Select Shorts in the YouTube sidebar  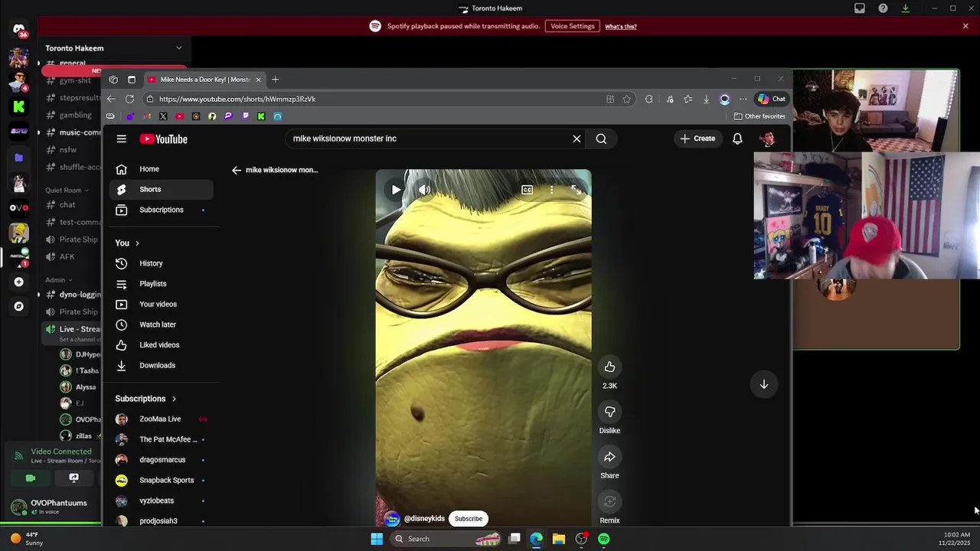(x=162, y=189)
